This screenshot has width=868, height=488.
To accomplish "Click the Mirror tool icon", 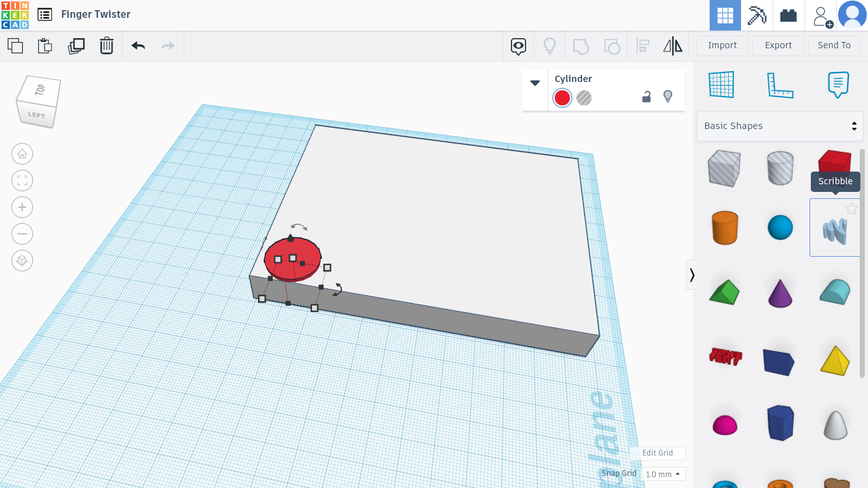I will (x=673, y=46).
